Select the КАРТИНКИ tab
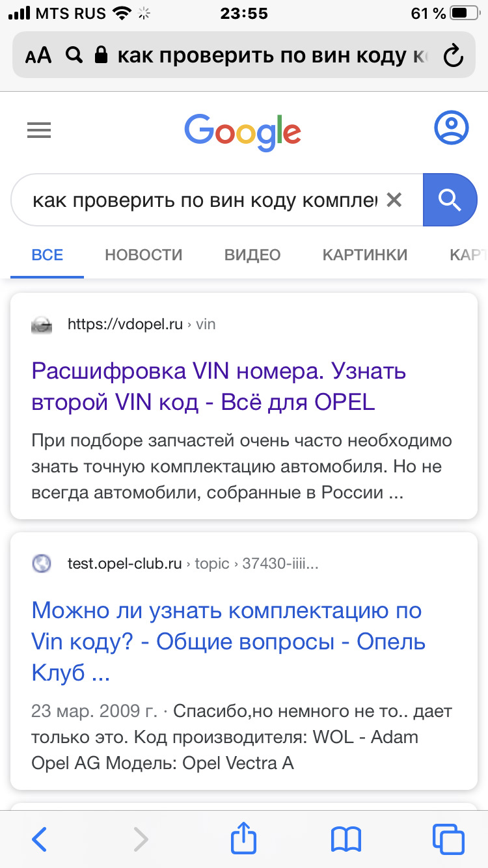The width and height of the screenshot is (488, 868). [x=365, y=255]
